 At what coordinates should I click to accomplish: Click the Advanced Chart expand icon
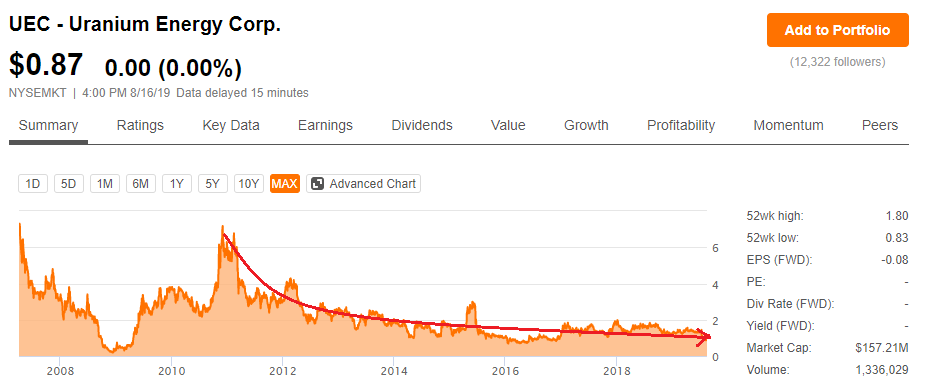point(317,183)
